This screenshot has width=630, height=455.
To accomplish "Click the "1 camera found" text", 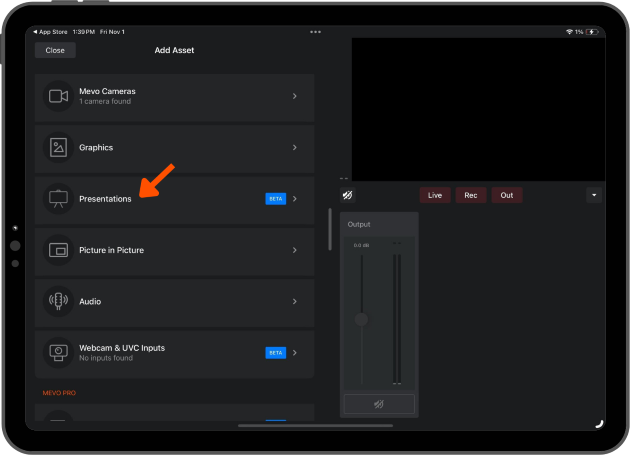I will coord(105,101).
